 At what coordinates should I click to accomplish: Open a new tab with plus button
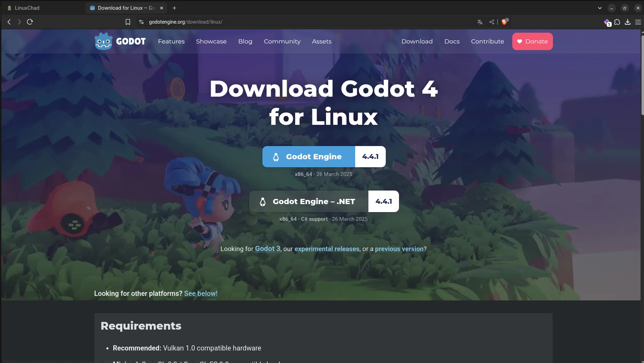pos(174,8)
